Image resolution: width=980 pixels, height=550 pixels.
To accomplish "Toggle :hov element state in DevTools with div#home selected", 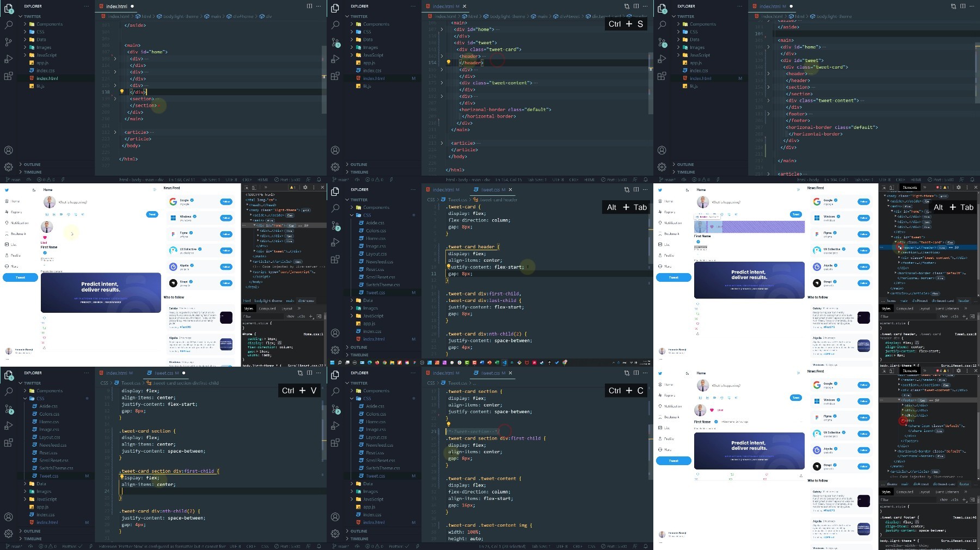I will [290, 316].
